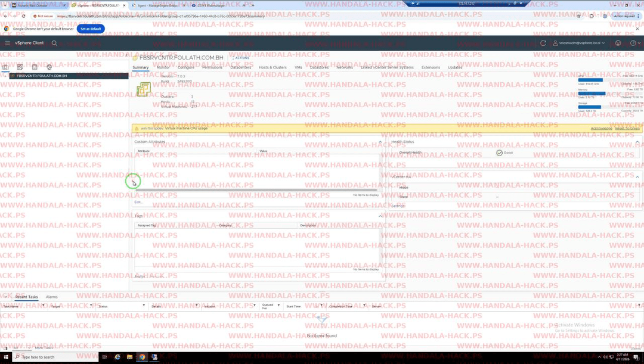Click Custom Attributes horizontal scrollbar
Image resolution: width=644 pixels, height=364 pixels.
[x=256, y=190]
